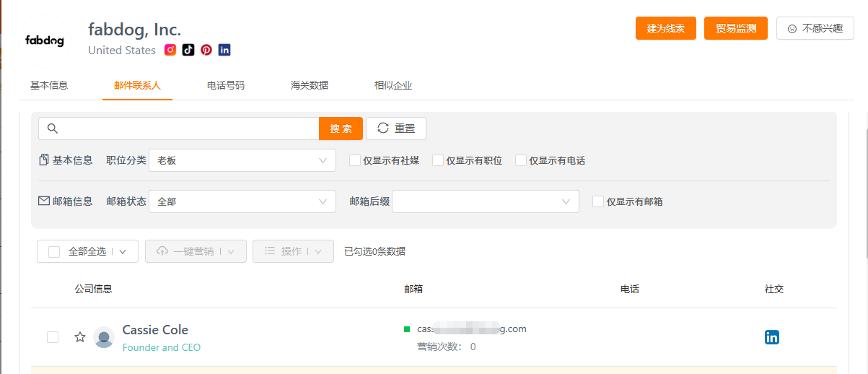Focus the contact search input field
The height and width of the screenshot is (374, 868).
179,129
